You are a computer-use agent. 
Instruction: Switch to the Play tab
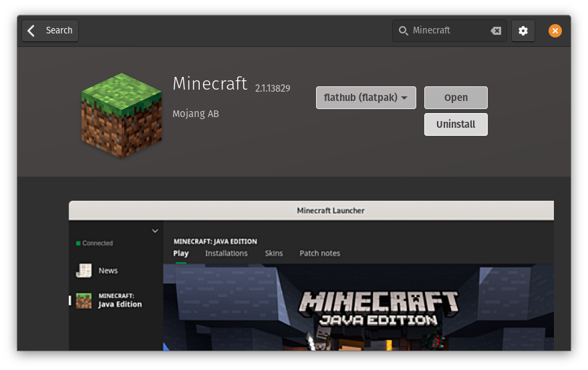pyautogui.click(x=181, y=254)
